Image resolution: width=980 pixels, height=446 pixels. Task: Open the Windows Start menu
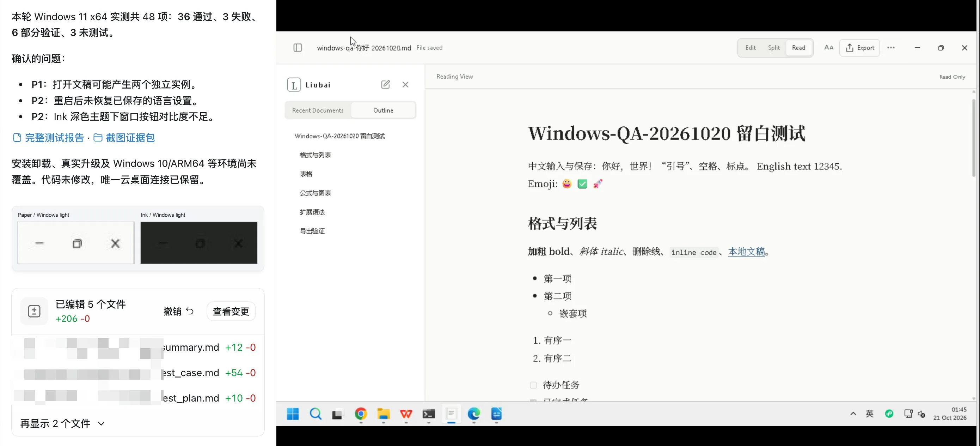(293, 414)
